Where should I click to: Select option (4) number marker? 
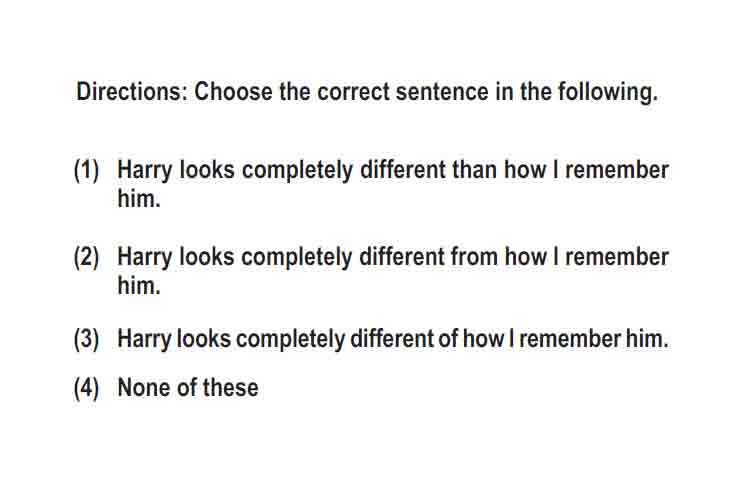pyautogui.click(x=87, y=388)
